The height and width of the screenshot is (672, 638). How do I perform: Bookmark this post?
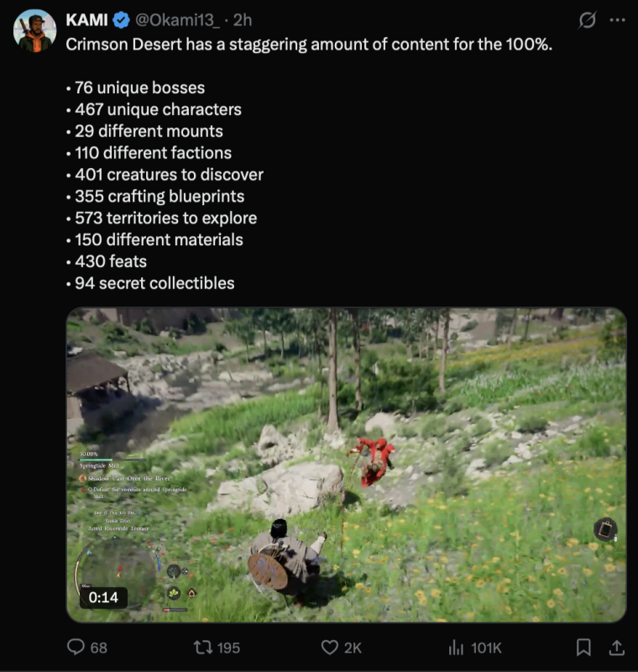(583, 647)
